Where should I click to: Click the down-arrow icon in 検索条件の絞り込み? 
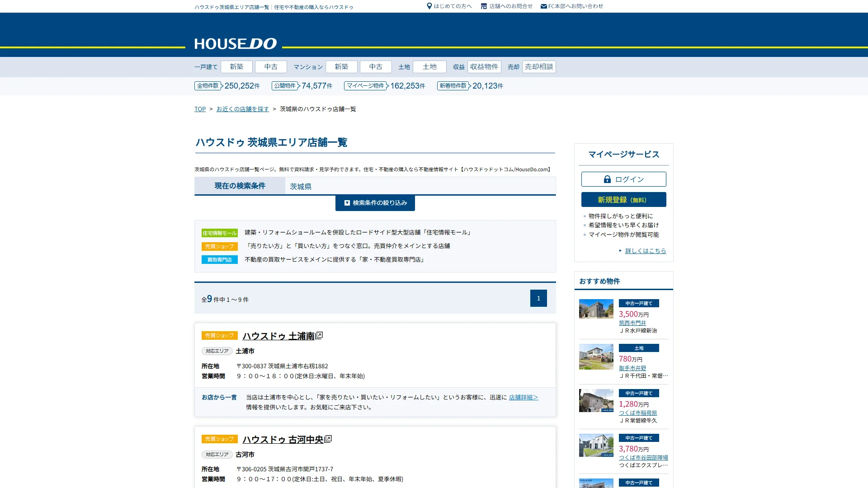click(x=347, y=203)
